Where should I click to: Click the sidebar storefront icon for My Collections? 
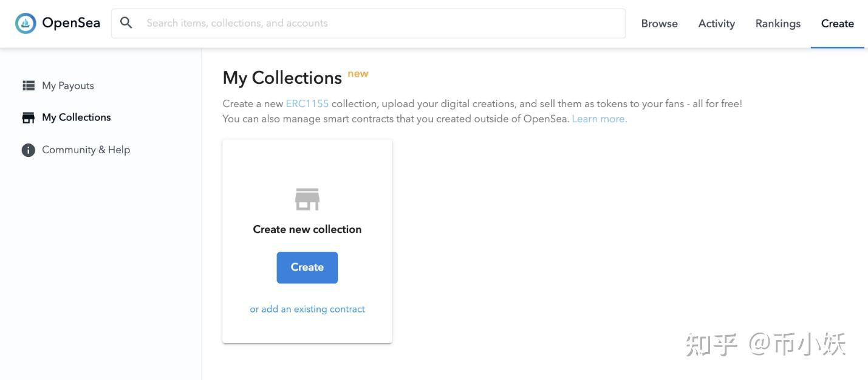point(29,118)
